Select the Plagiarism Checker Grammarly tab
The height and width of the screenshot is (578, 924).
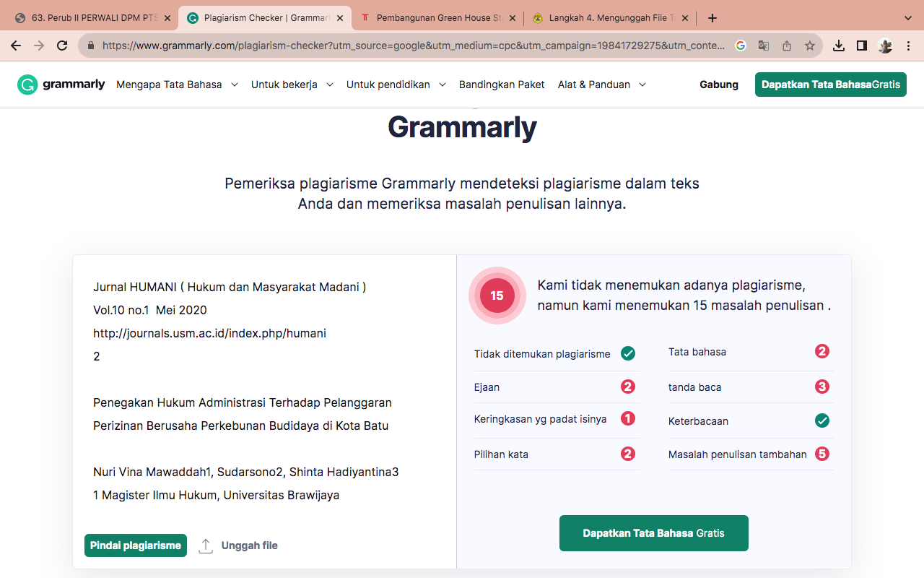264,18
